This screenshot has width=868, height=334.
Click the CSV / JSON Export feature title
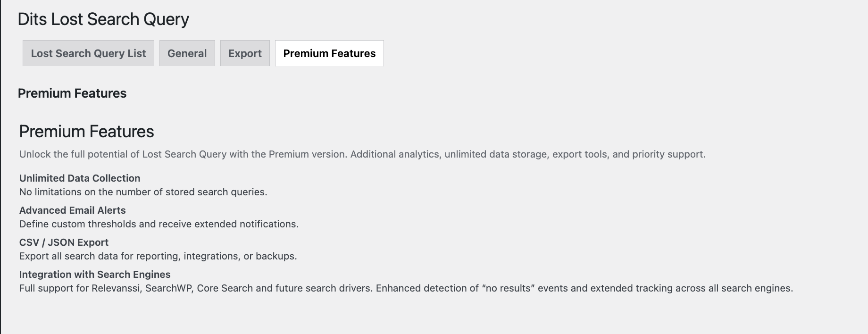pyautogui.click(x=64, y=242)
